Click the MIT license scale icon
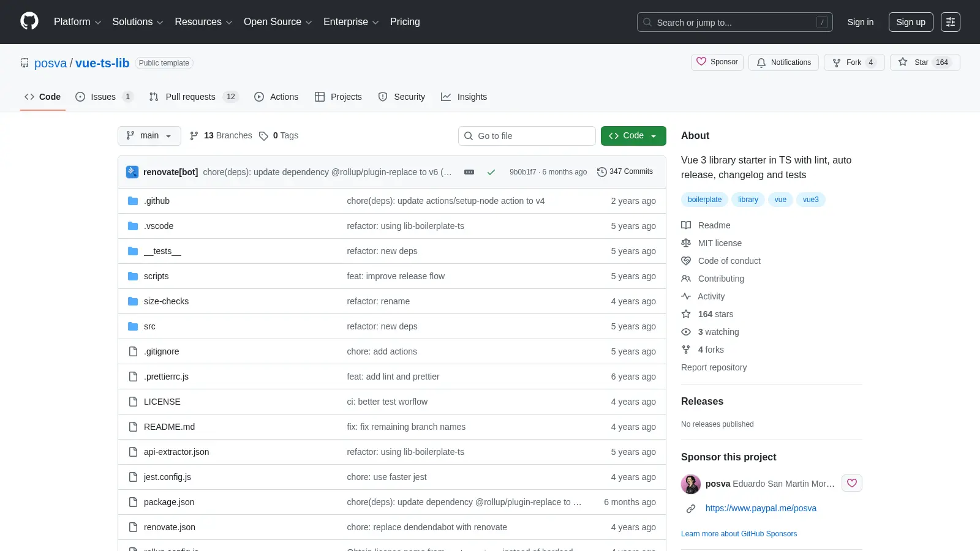The width and height of the screenshot is (980, 551). pyautogui.click(x=686, y=243)
